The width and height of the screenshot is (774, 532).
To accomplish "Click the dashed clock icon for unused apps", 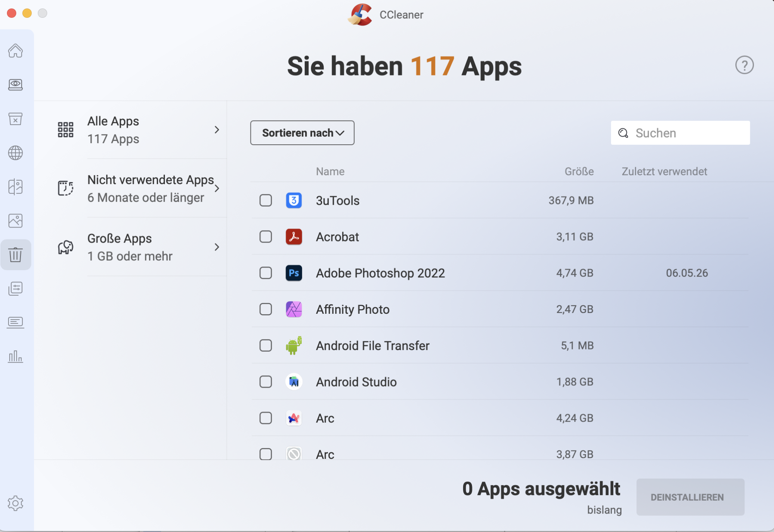I will 65,188.
